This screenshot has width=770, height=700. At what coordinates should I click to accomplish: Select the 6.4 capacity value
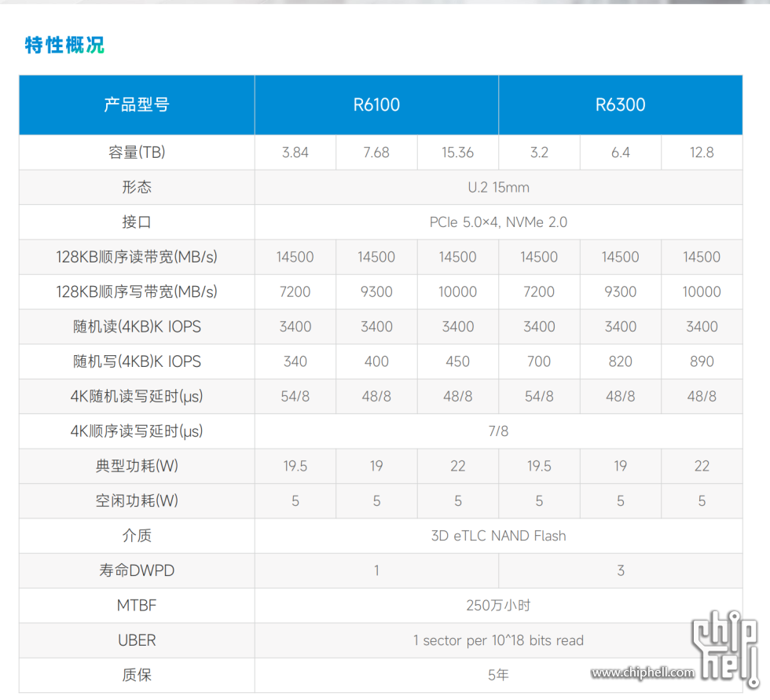click(620, 152)
